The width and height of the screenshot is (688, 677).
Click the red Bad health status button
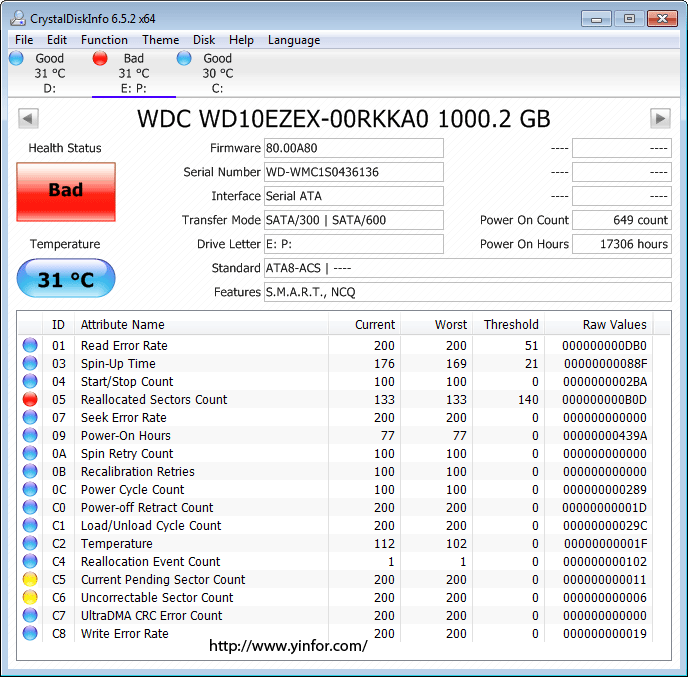66,192
